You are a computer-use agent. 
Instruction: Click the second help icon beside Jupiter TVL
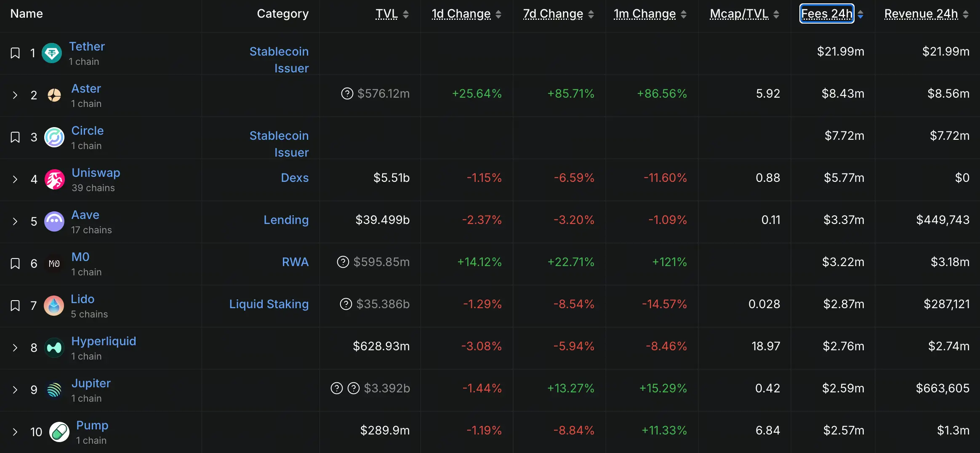pos(354,388)
